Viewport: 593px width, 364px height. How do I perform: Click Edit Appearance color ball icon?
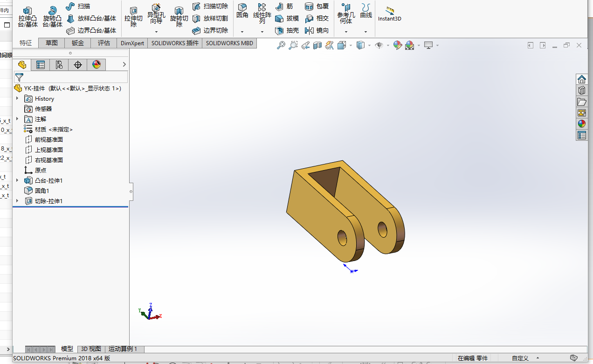(397, 45)
